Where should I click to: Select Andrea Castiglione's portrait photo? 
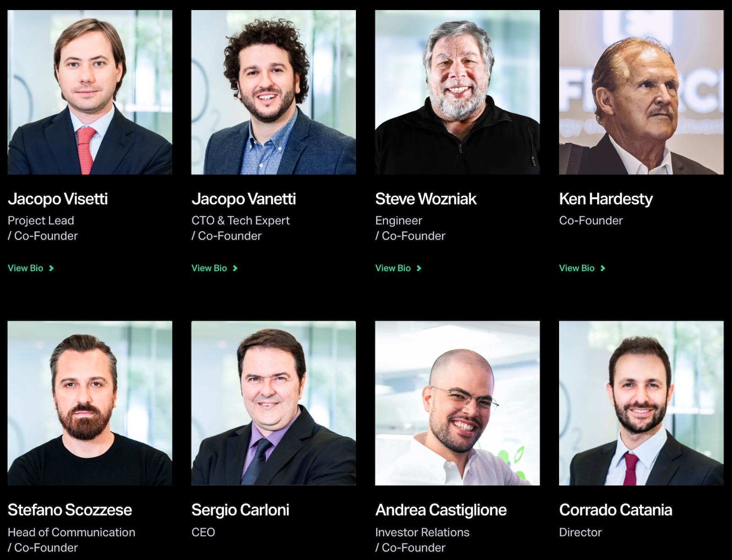point(457,403)
